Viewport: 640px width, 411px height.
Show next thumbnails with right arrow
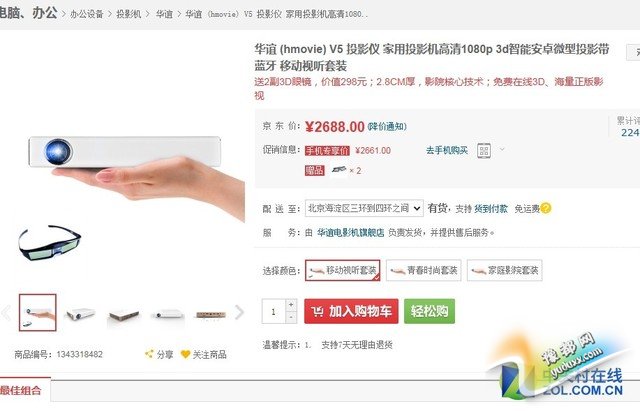239,313
